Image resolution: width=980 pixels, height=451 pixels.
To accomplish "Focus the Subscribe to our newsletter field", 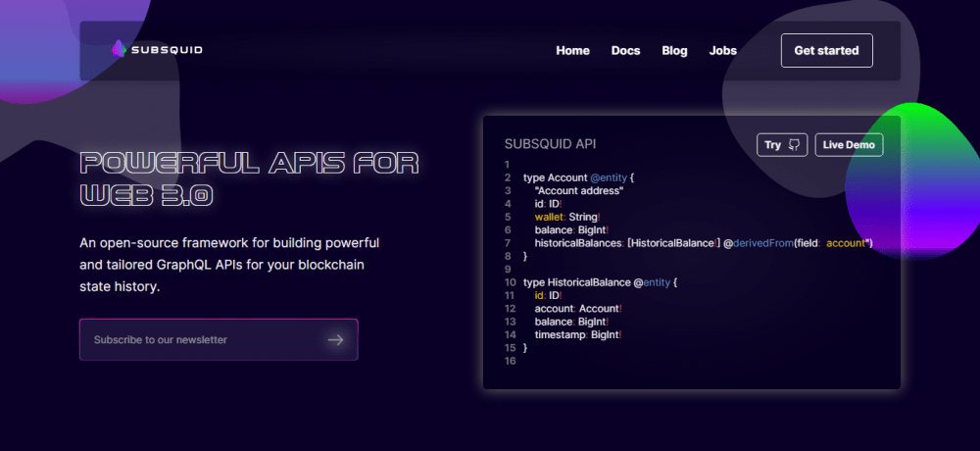I will 219,339.
